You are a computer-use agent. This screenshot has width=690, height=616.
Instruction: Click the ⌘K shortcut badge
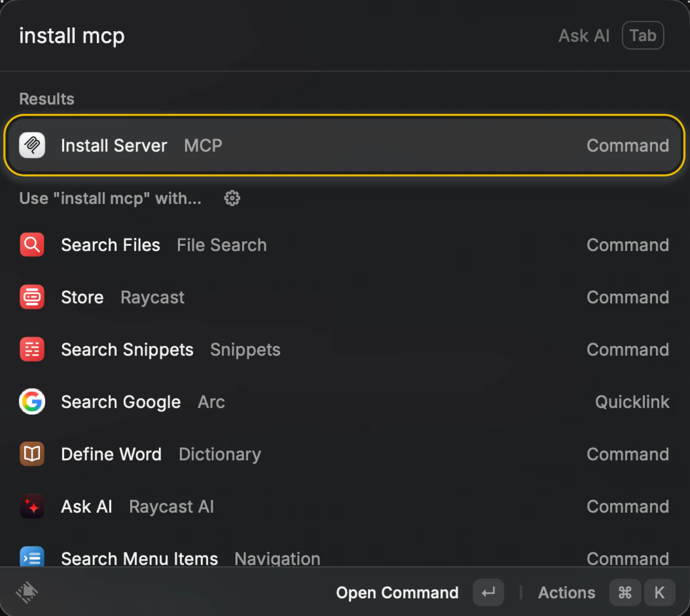coord(641,592)
